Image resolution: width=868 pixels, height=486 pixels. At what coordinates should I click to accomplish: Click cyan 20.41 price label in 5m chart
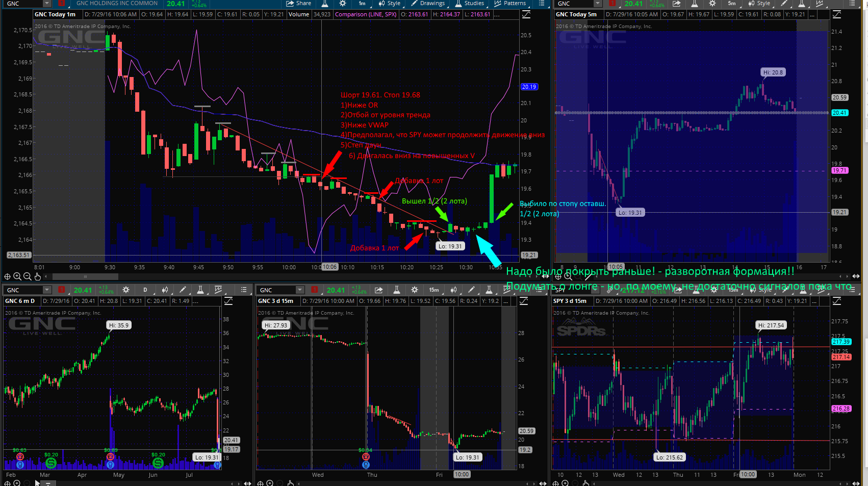839,113
